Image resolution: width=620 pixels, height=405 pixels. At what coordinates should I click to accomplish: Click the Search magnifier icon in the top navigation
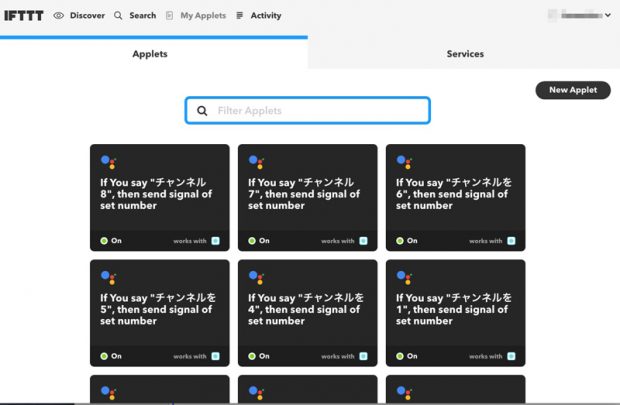coord(118,16)
